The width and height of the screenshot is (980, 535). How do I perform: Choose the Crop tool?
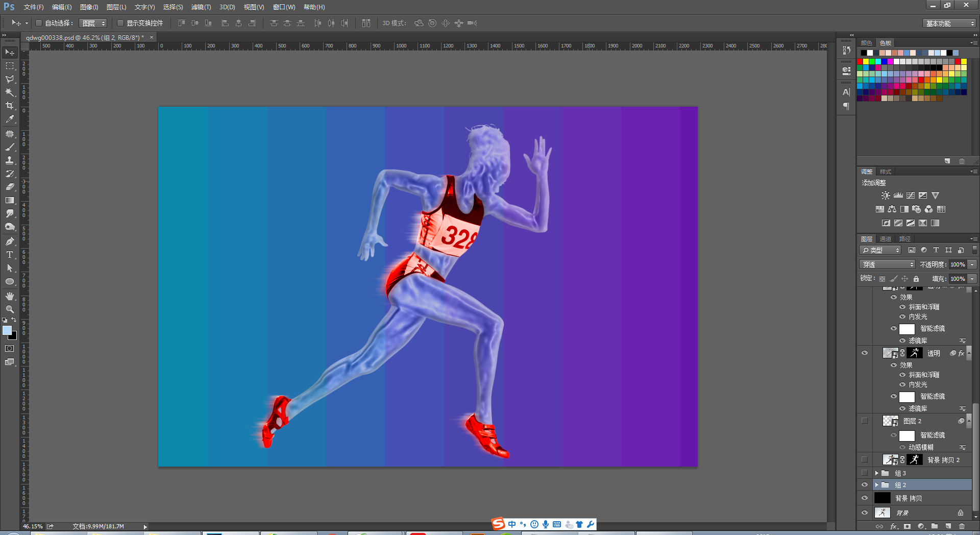pyautogui.click(x=10, y=106)
